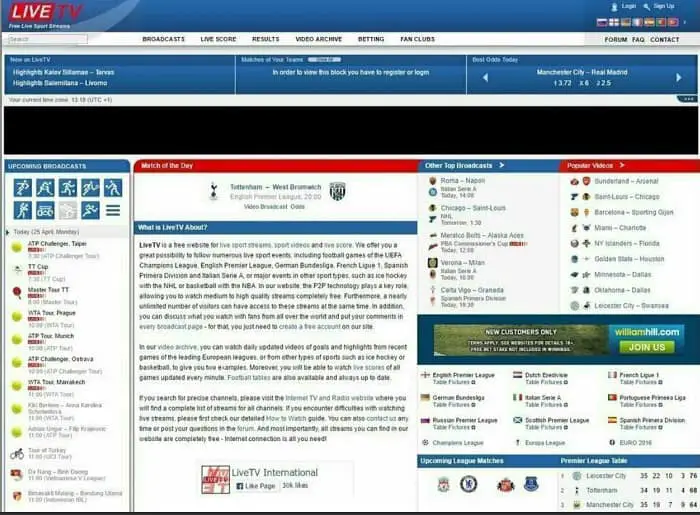Open the Europa League link
Viewport: 700px width, 515px height.
click(545, 443)
